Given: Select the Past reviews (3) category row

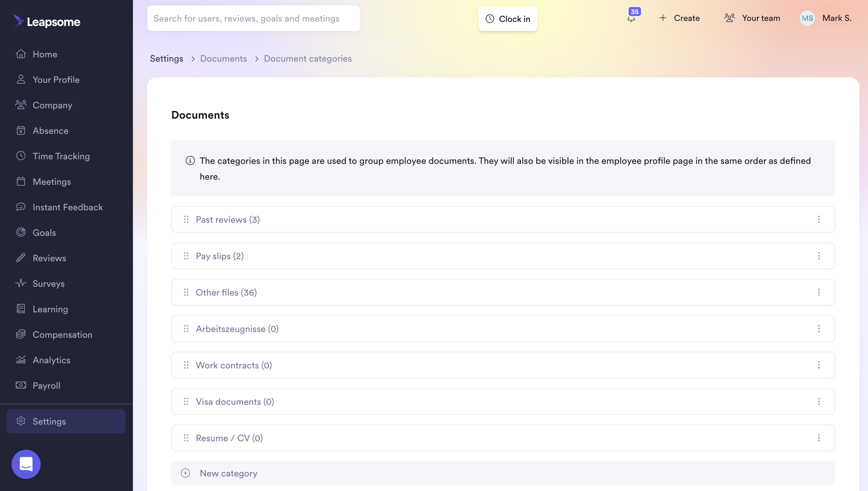Looking at the screenshot, I should click(503, 219).
